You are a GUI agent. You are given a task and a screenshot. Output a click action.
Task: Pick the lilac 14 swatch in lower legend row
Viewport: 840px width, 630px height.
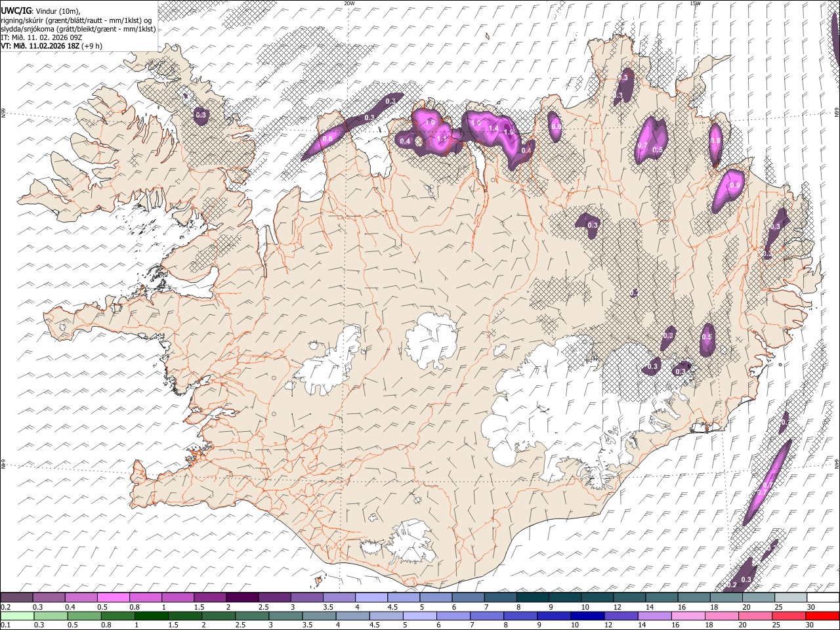coord(654,616)
